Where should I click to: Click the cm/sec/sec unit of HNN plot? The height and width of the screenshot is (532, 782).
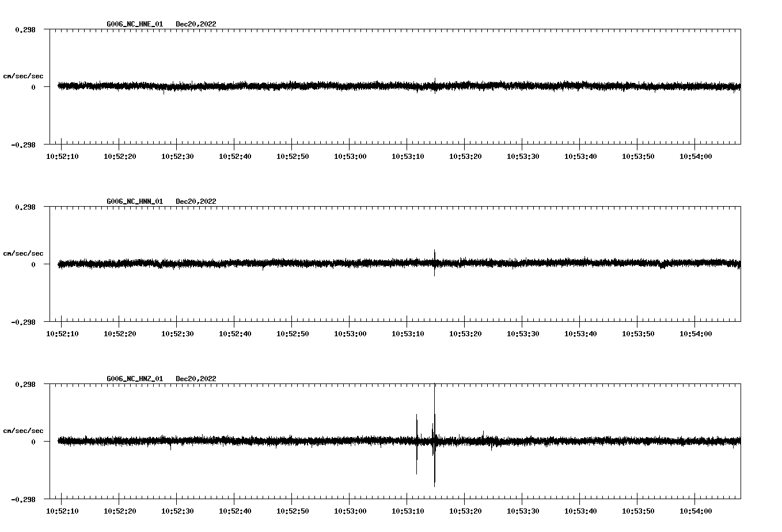24,253
